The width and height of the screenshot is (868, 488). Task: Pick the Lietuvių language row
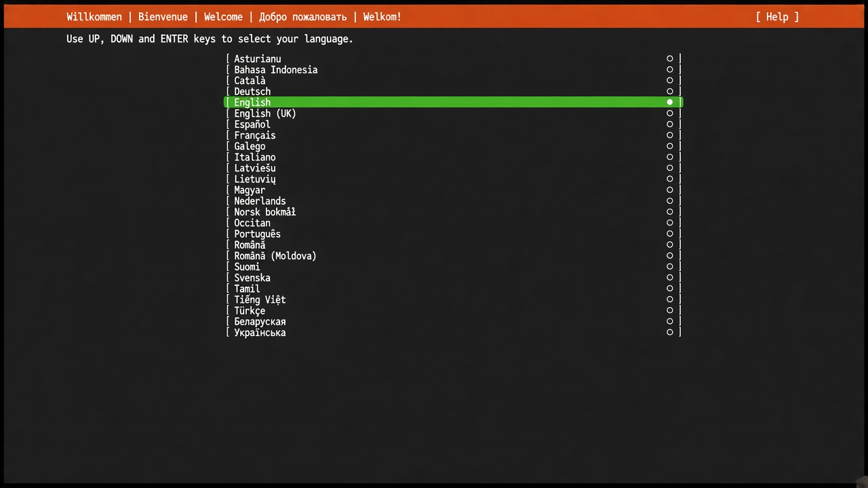pyautogui.click(x=453, y=179)
